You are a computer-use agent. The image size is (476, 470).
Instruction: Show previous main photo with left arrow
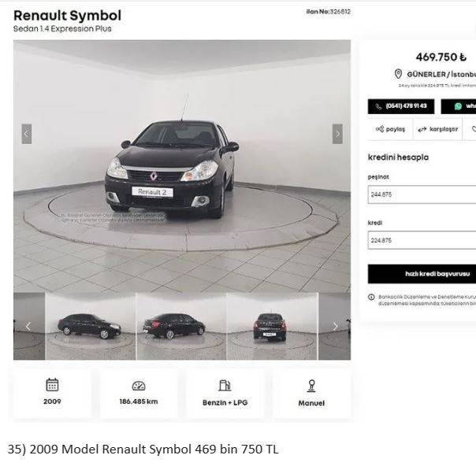27,134
